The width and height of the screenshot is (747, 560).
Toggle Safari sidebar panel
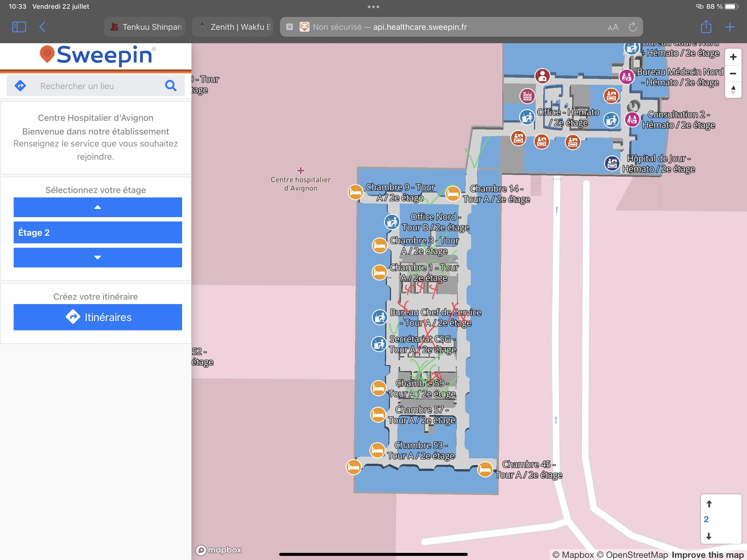coord(19,27)
